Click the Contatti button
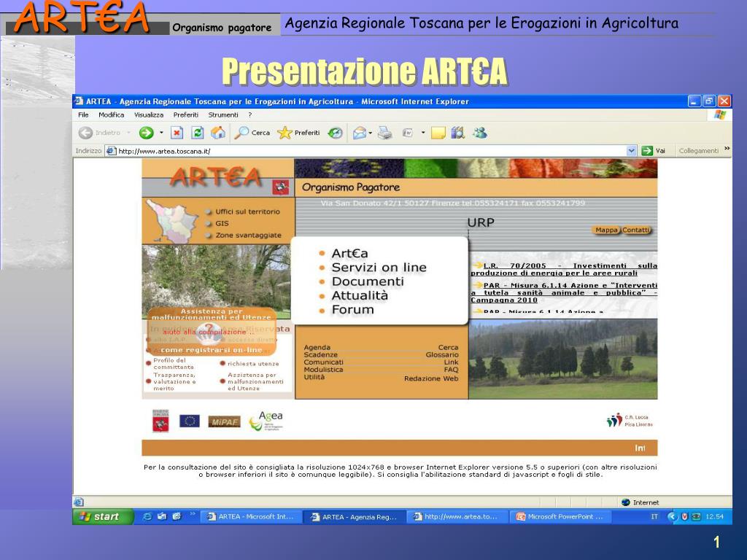Image resolution: width=747 pixels, height=560 pixels. [635, 230]
